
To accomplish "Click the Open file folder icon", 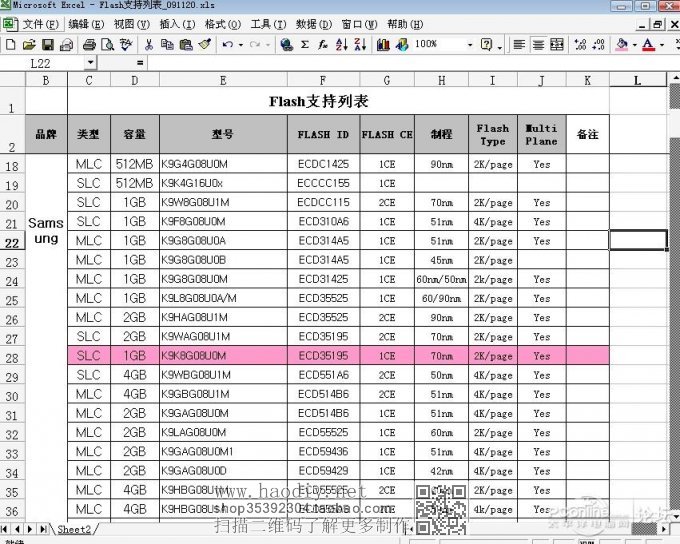I will (x=30, y=45).
